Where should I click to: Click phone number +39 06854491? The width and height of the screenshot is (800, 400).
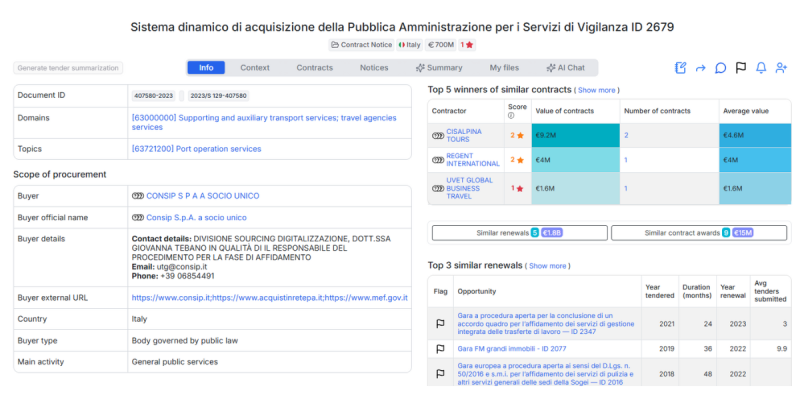click(187, 276)
